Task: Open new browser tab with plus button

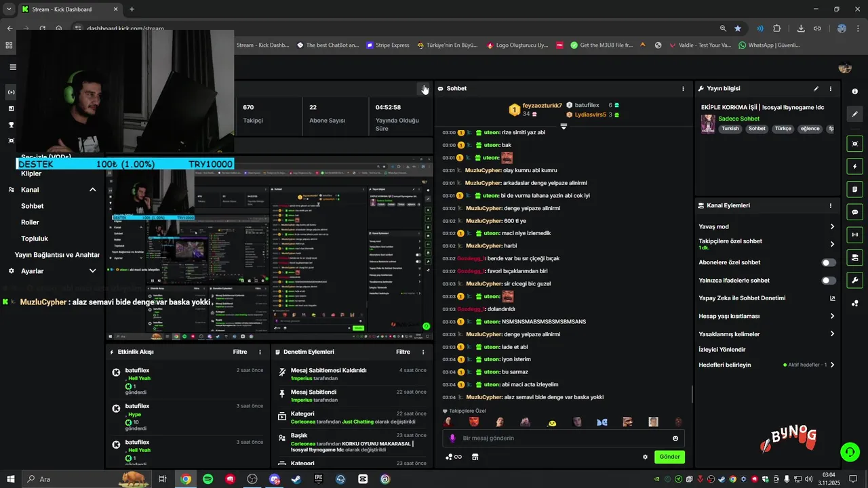Action: tap(132, 9)
